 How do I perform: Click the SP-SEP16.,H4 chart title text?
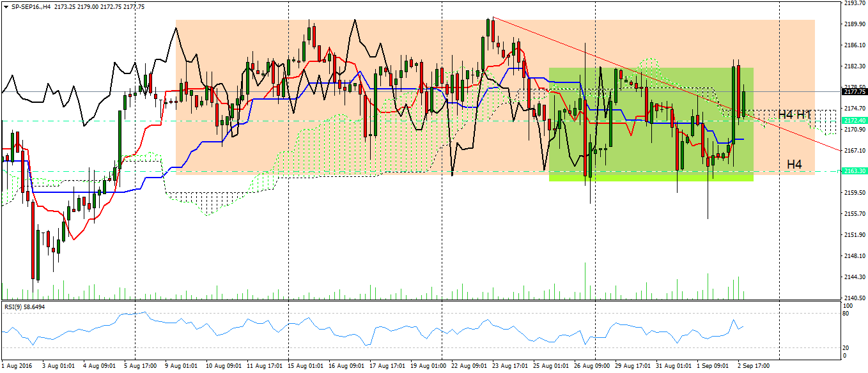click(x=31, y=6)
